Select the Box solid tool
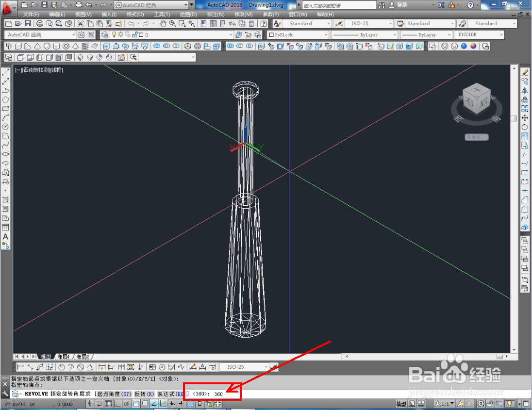Screen dimensions: 532x410 click(18, 46)
